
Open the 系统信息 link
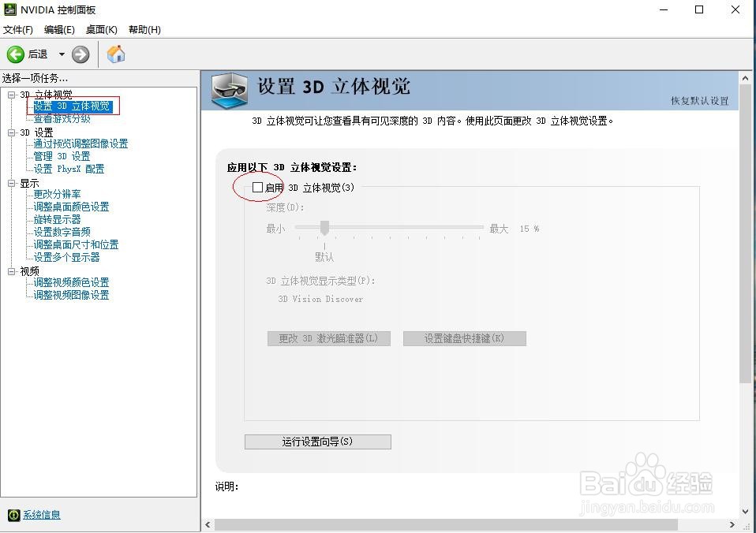42,515
